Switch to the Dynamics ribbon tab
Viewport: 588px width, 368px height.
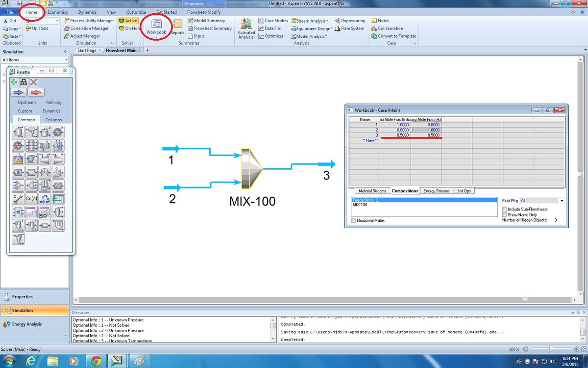pos(87,12)
